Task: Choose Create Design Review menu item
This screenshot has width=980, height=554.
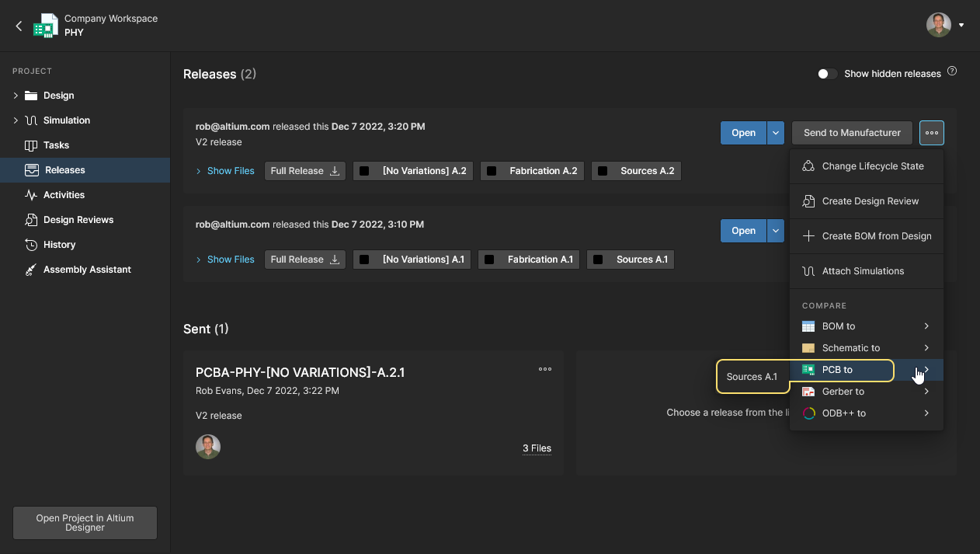Action: pos(867,201)
